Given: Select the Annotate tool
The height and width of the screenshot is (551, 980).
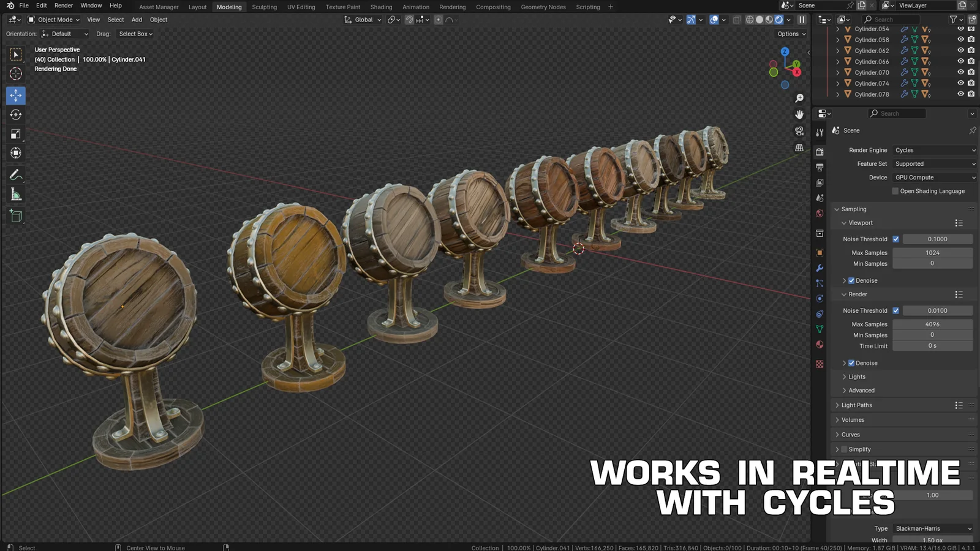Looking at the screenshot, I should click(15, 176).
